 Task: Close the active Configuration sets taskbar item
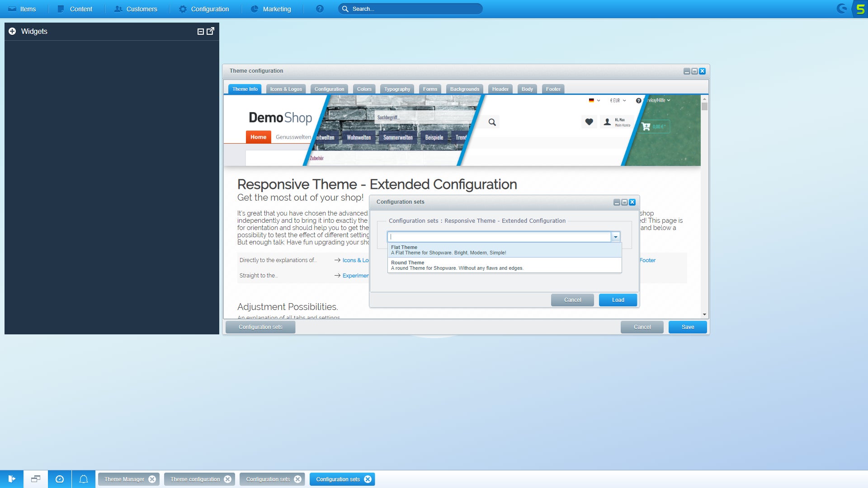(x=368, y=479)
